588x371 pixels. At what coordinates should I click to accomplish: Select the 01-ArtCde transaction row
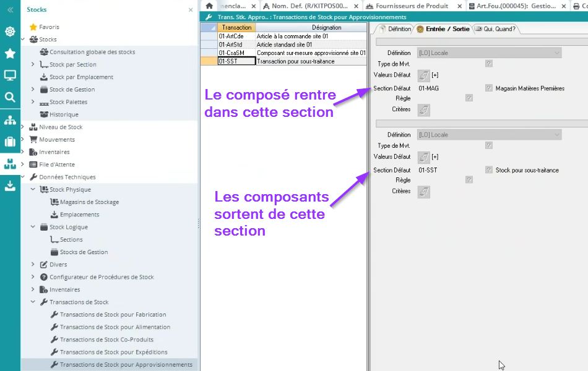pyautogui.click(x=235, y=36)
